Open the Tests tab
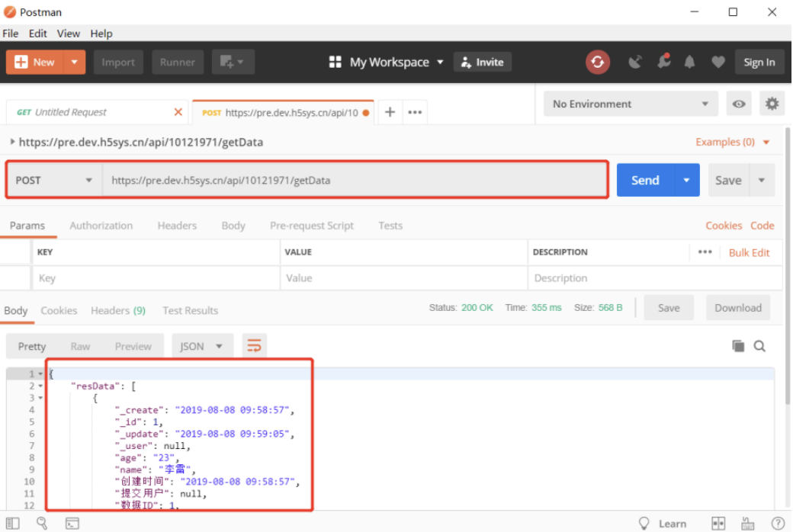Image resolution: width=793 pixels, height=532 pixels. [390, 226]
